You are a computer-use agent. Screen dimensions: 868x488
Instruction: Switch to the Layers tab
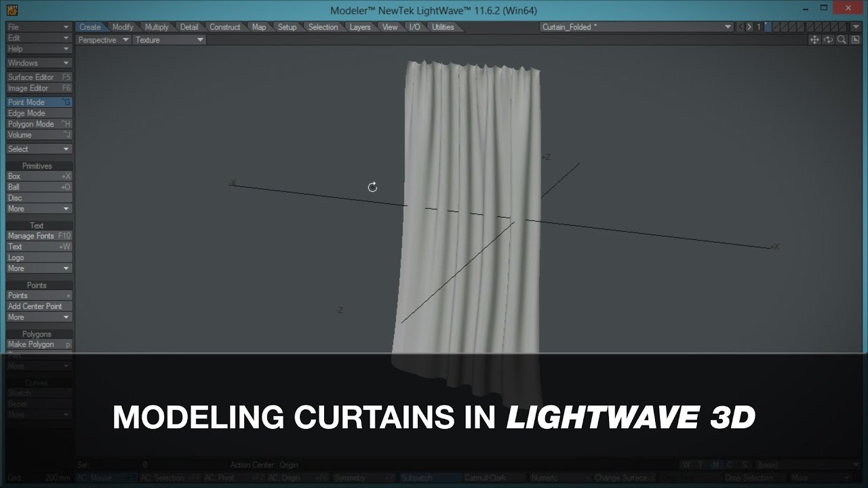[360, 27]
